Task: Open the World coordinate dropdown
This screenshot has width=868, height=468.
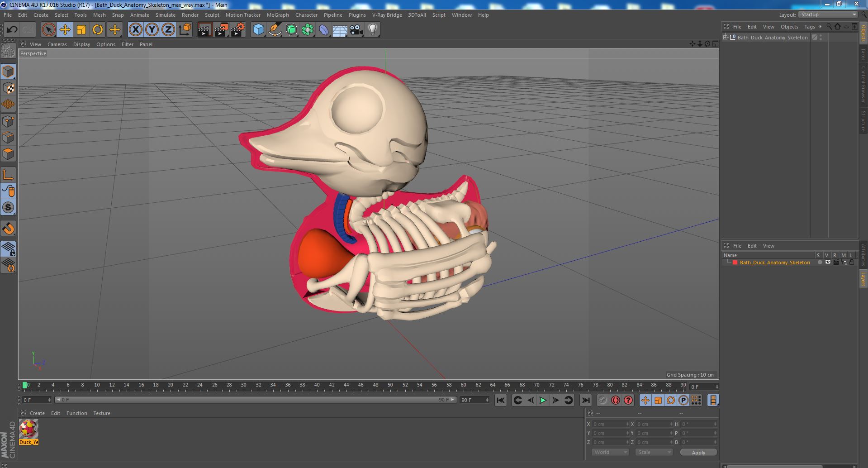Action: [610, 452]
